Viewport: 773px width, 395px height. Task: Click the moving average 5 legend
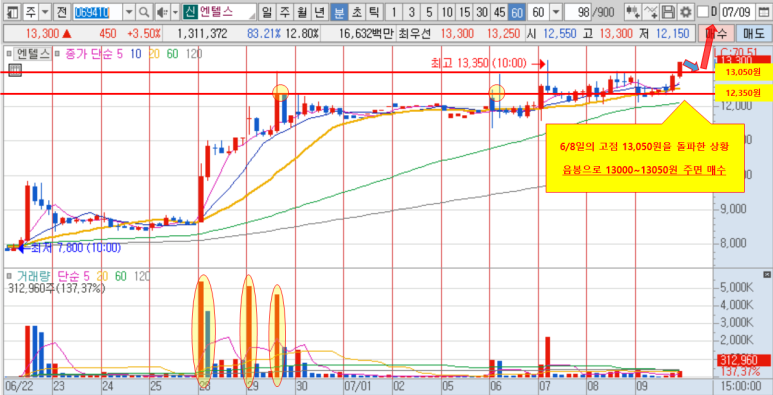click(x=120, y=54)
